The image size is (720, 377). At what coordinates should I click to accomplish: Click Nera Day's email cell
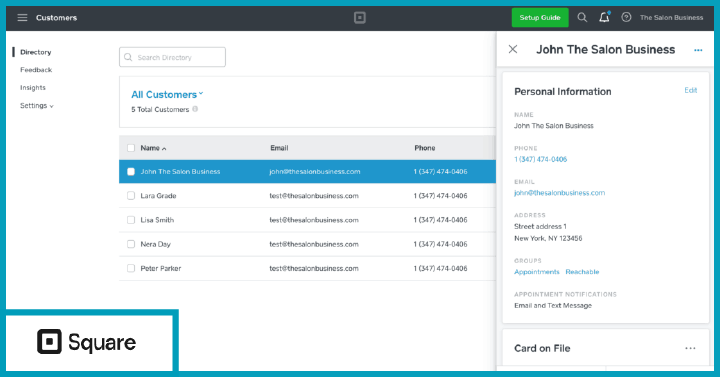tap(314, 244)
